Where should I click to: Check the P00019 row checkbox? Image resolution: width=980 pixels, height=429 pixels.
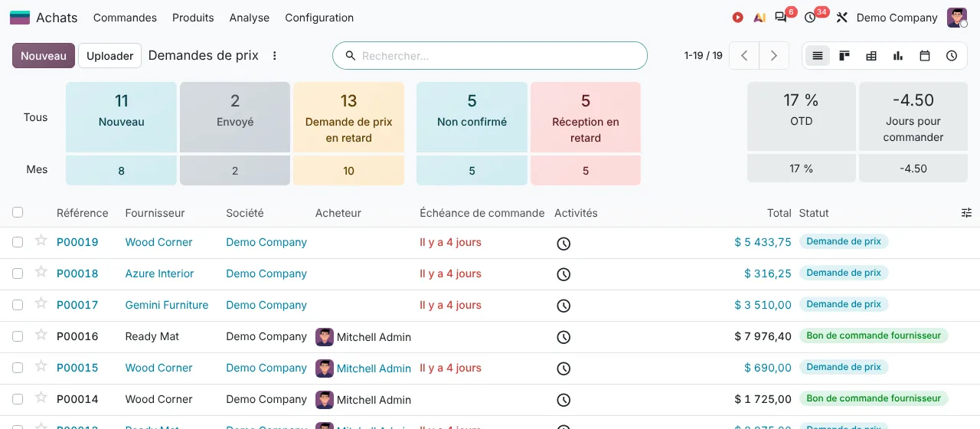[18, 242]
